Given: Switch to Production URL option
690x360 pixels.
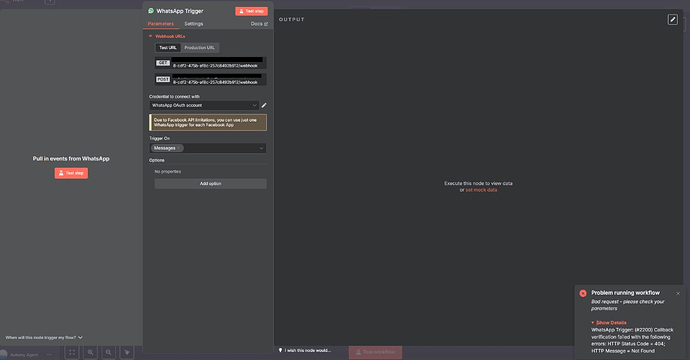Looking at the screenshot, I should coord(199,48).
